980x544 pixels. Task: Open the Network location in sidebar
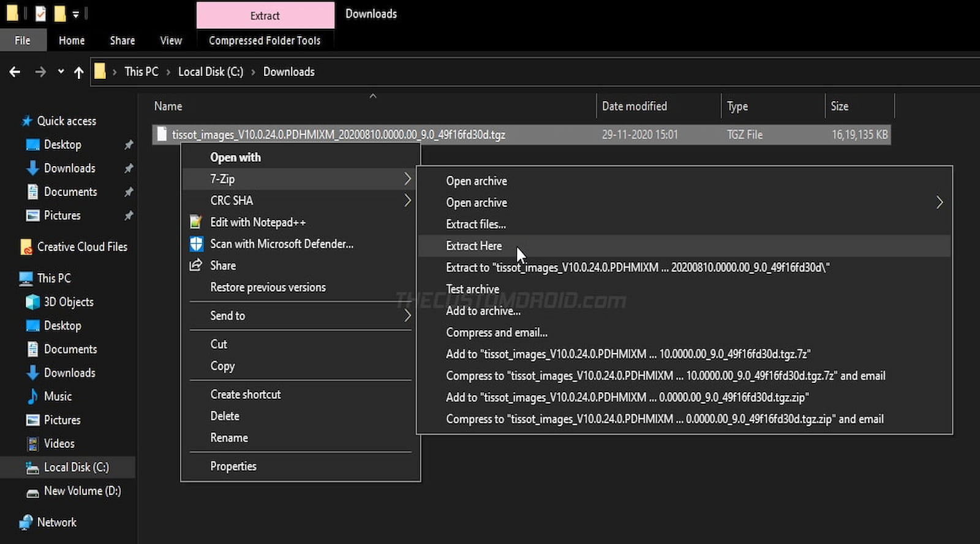[56, 523]
